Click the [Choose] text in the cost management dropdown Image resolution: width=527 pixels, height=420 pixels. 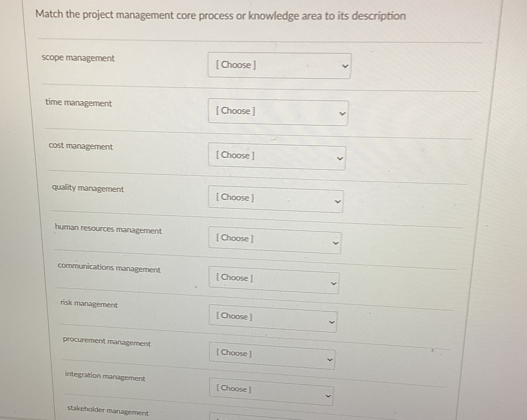coord(235,156)
